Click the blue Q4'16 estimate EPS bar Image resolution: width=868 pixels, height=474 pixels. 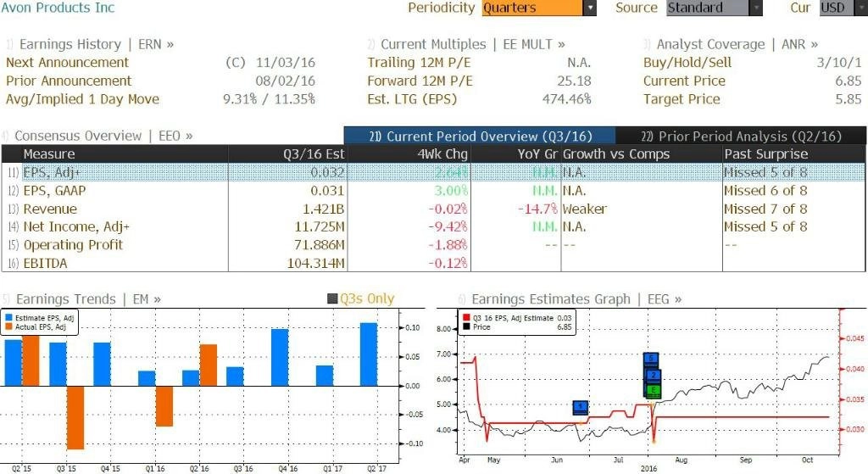tap(280, 357)
